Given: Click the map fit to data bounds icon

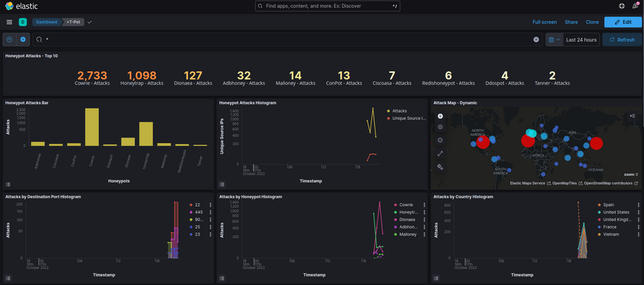Looking at the screenshot, I should click(440, 140).
